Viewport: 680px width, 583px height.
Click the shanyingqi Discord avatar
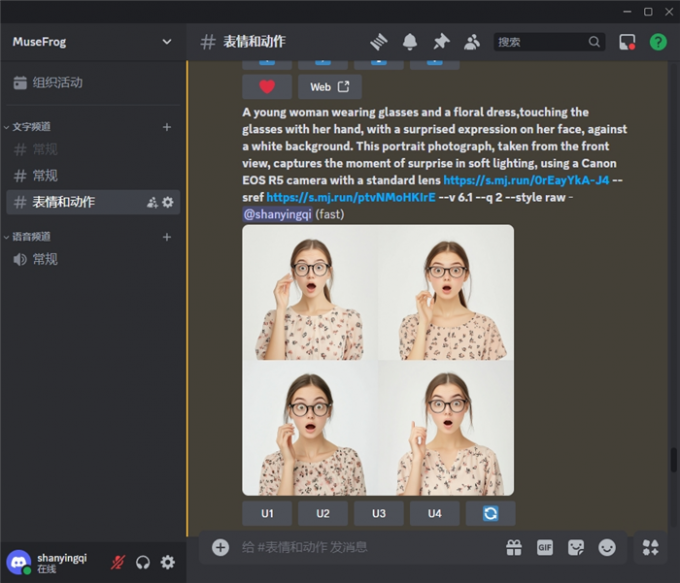(x=18, y=562)
